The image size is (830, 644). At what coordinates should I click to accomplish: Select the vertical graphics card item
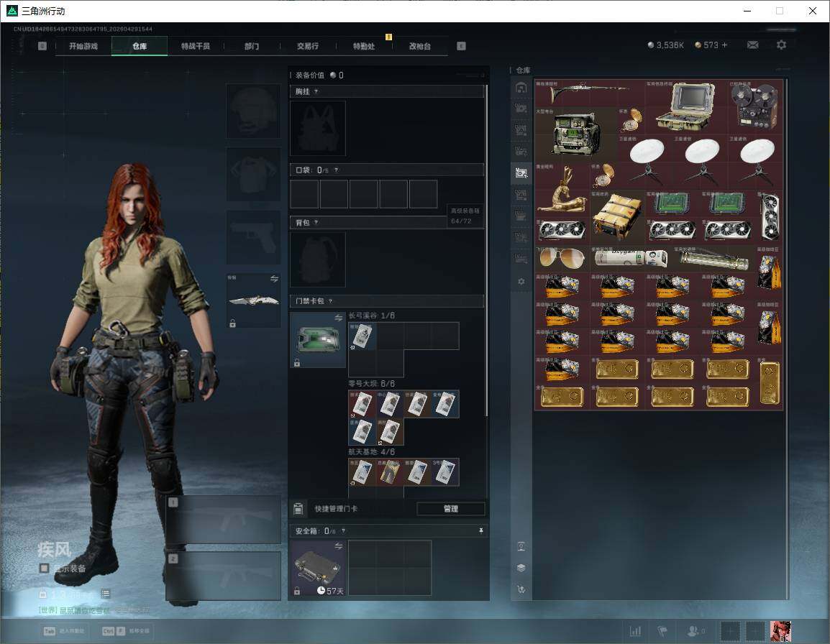(x=769, y=217)
